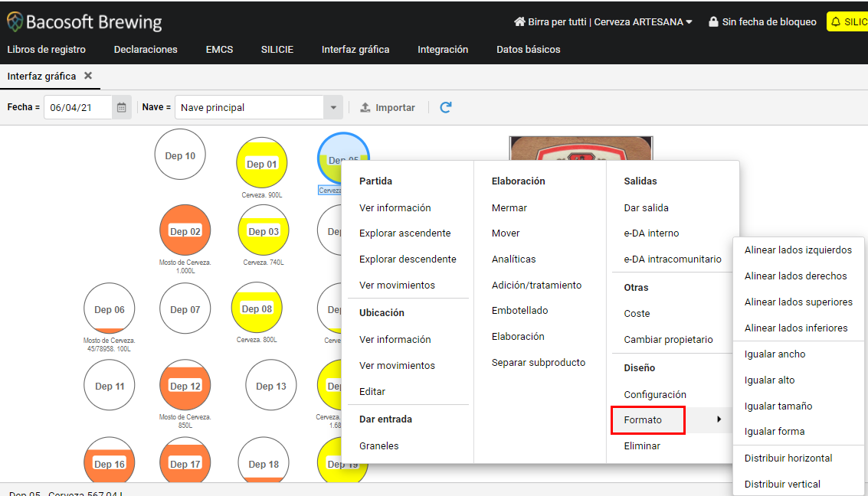
Task: Select Dar salida from Salidas
Action: pyautogui.click(x=646, y=208)
